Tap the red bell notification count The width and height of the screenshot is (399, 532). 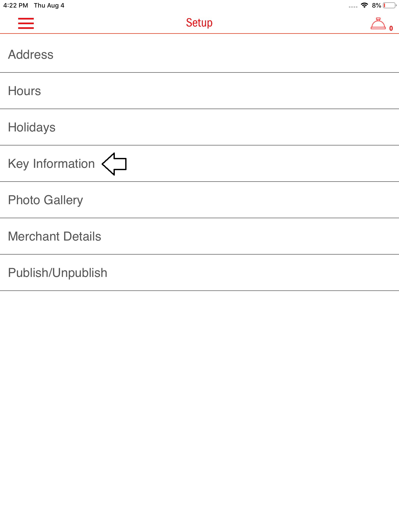(x=391, y=28)
